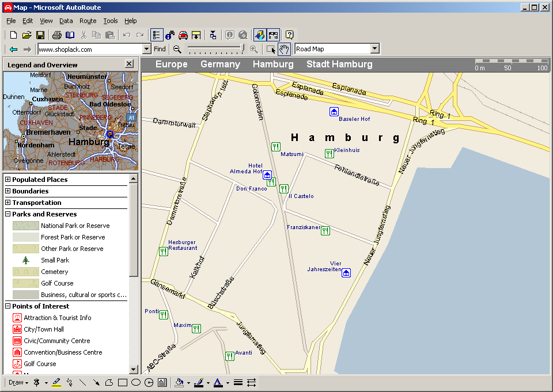Toggle the Pan hand tool

point(284,50)
